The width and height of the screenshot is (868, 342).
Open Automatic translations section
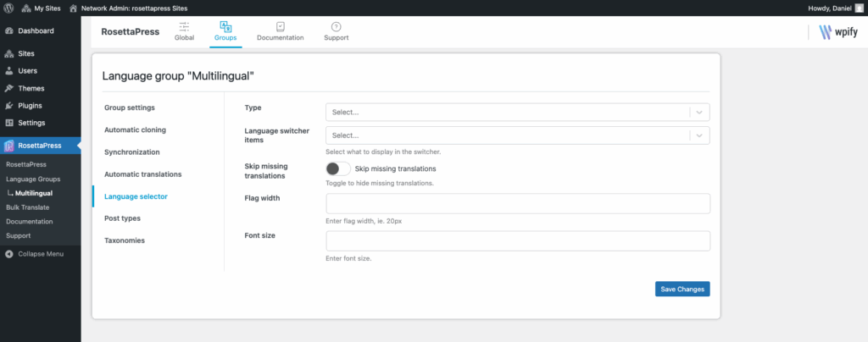pos(142,174)
